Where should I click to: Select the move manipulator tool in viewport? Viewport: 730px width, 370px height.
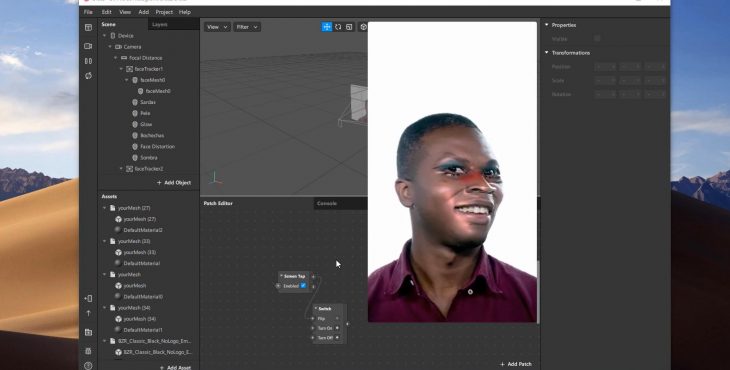pos(327,27)
